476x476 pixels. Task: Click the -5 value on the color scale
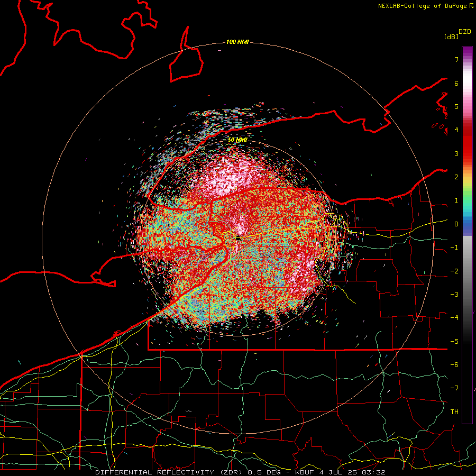(454, 342)
